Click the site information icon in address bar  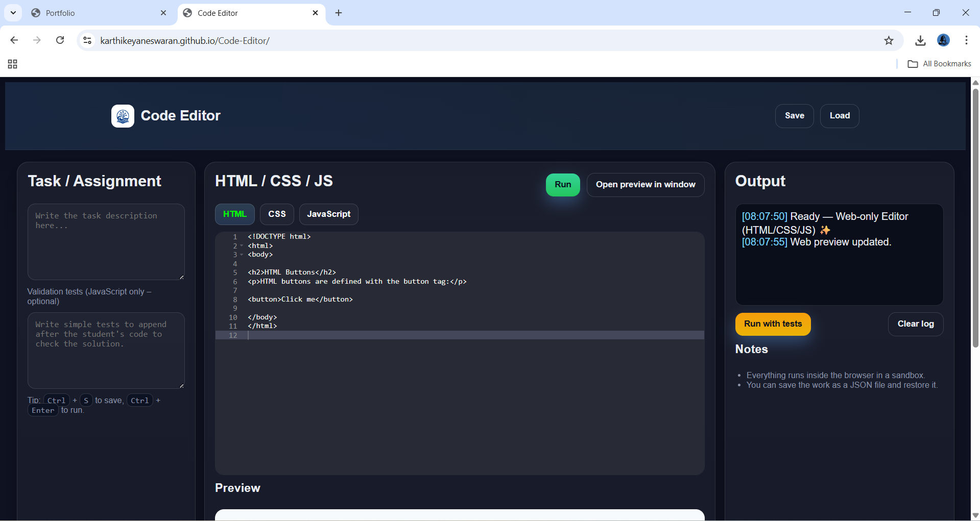88,40
